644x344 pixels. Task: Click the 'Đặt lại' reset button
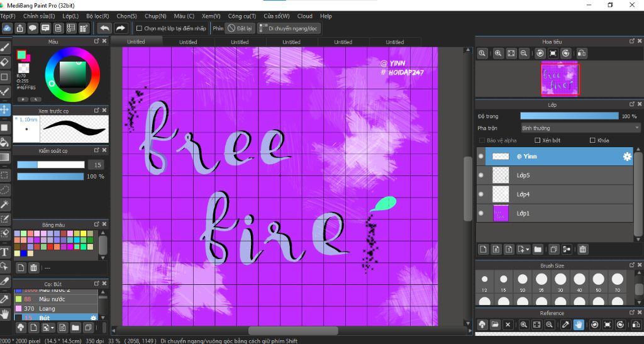point(240,28)
